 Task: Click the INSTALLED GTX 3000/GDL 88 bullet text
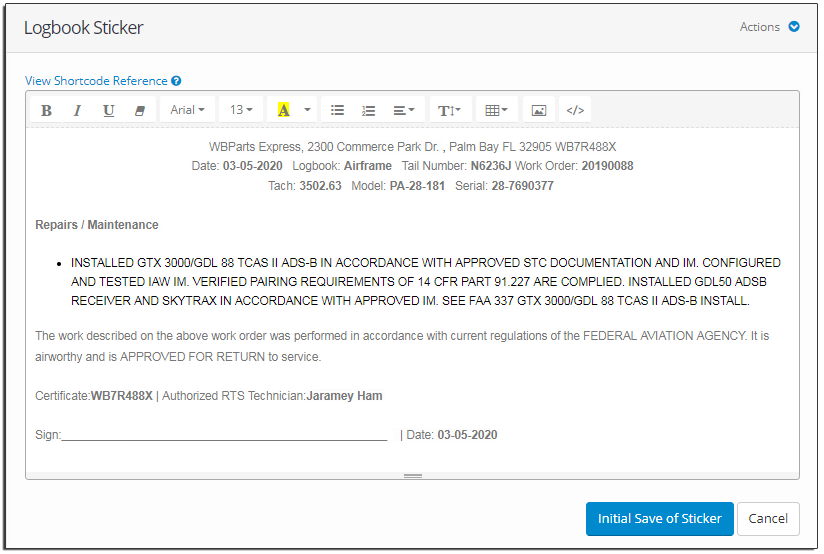pyautogui.click(x=426, y=282)
